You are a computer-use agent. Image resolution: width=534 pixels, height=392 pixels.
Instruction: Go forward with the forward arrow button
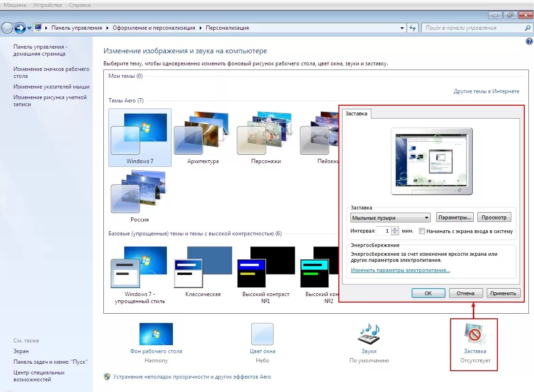click(x=20, y=28)
